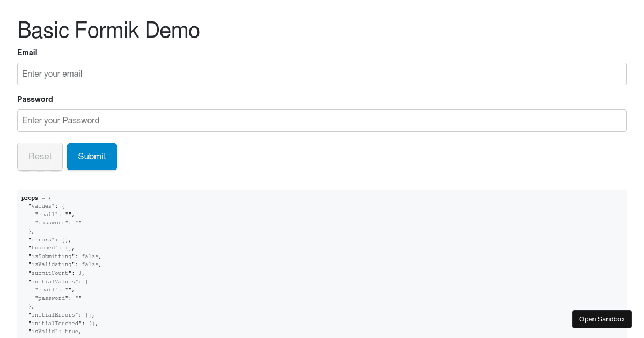Click the "touched" line in props output
644x338 pixels.
(52, 248)
